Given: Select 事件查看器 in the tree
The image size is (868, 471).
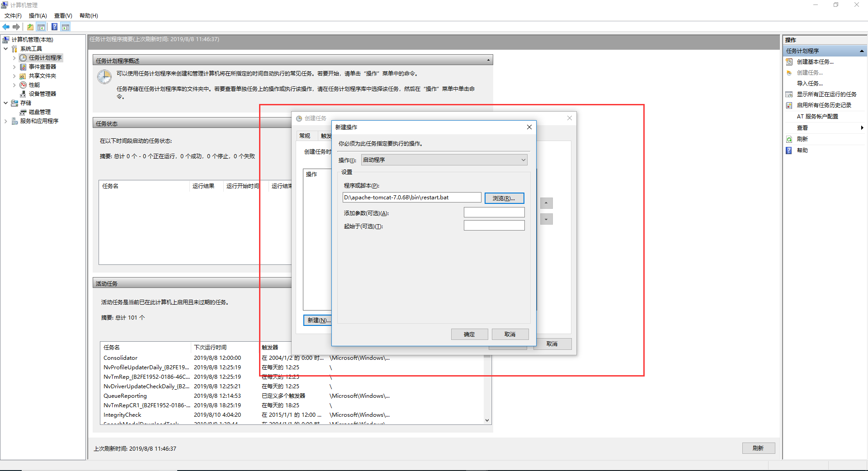Looking at the screenshot, I should (42, 67).
